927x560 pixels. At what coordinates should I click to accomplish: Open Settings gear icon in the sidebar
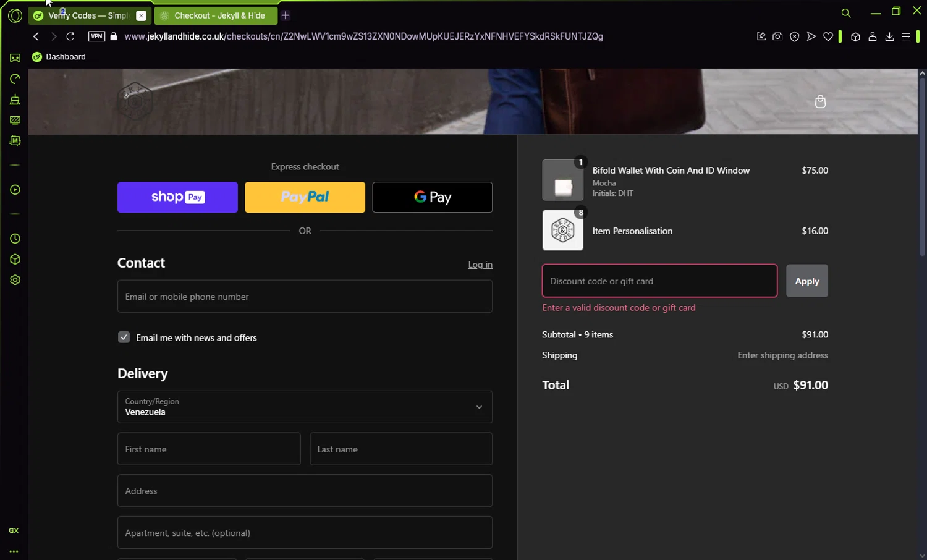coord(15,280)
